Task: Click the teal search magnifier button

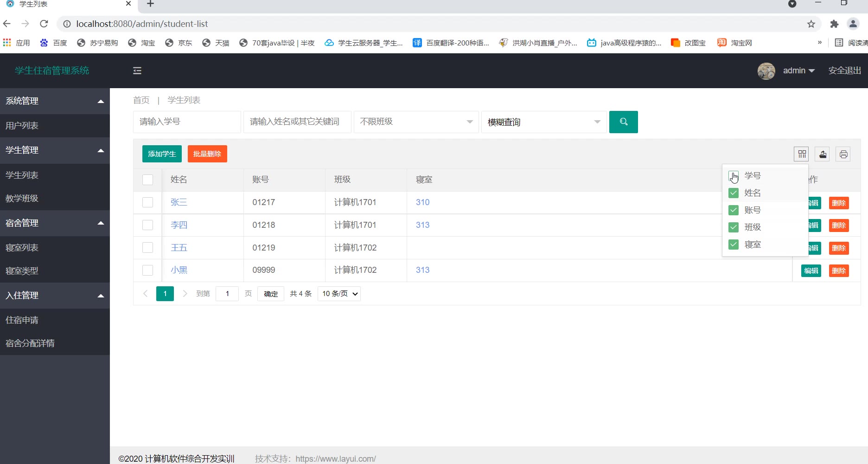Action: pos(623,122)
